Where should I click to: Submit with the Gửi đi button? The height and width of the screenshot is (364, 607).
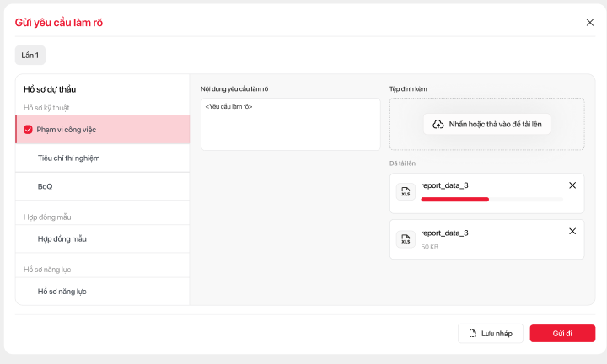[x=562, y=334]
